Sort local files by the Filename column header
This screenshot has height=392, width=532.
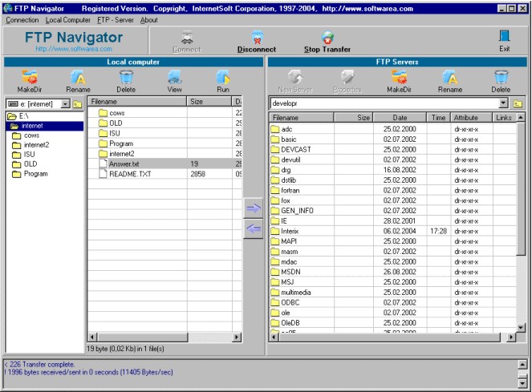click(137, 102)
